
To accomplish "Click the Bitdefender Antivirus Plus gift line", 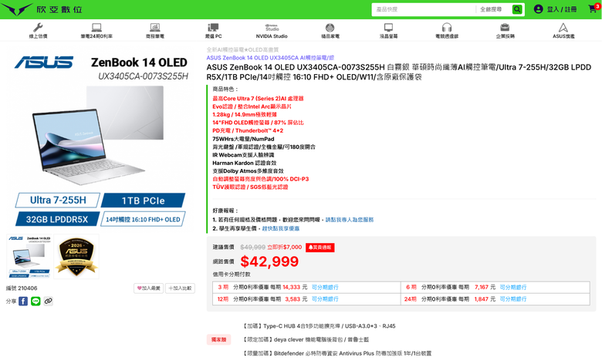I will (x=337, y=353).
